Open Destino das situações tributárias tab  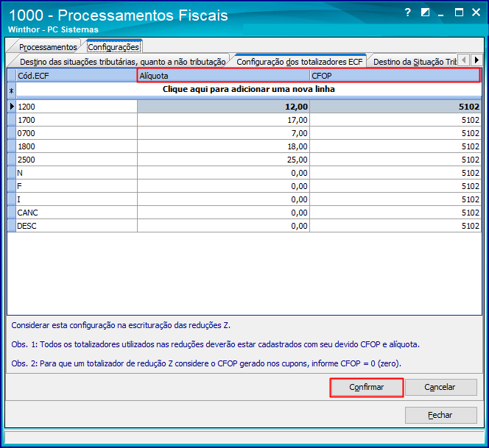point(122,62)
